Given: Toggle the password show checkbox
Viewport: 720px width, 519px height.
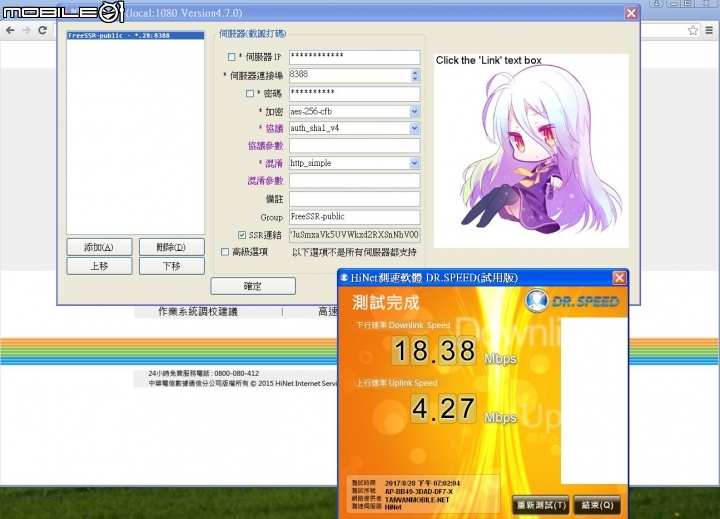Looking at the screenshot, I should click(250, 94).
